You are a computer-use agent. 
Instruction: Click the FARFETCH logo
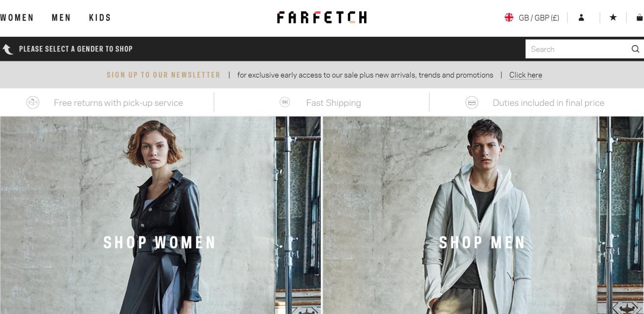322,18
